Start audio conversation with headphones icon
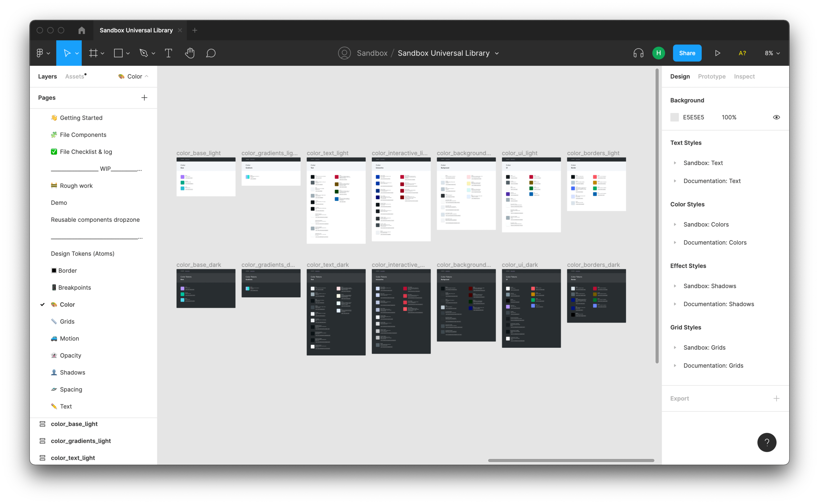The height and width of the screenshot is (504, 819). pos(638,53)
